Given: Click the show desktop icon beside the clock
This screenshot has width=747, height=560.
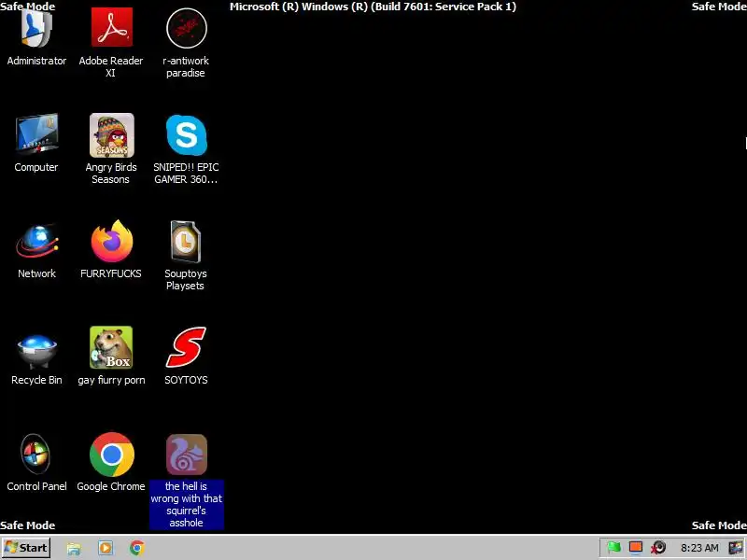Looking at the screenshot, I should 736,548.
